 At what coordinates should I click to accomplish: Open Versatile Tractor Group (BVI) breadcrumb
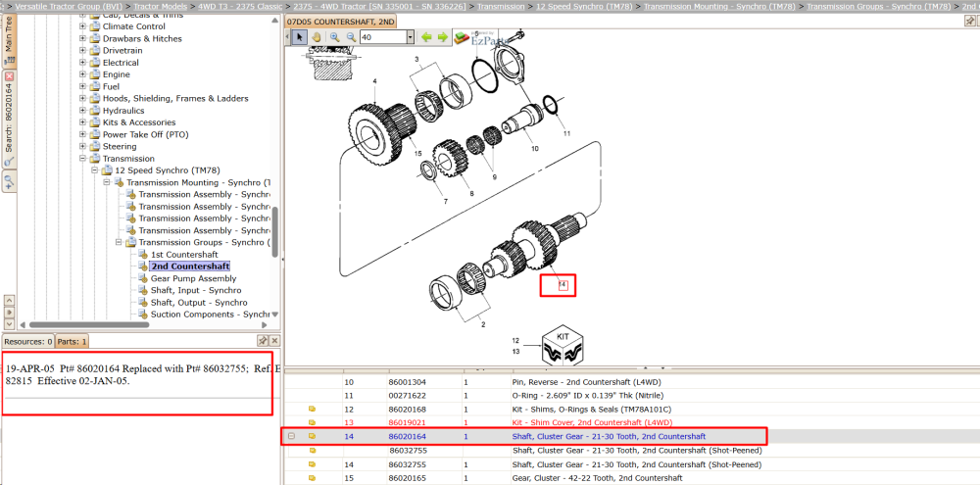pyautogui.click(x=71, y=6)
